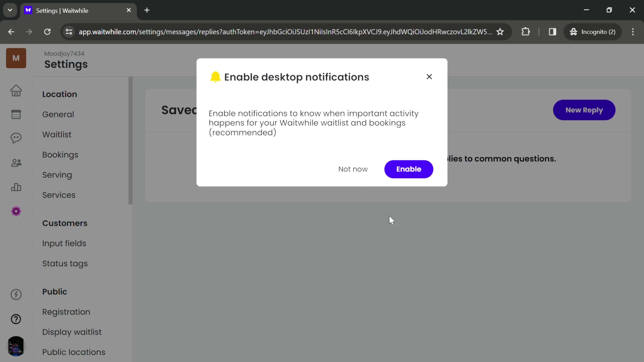Open the Waitlist settings section
Image resolution: width=644 pixels, height=362 pixels.
pos(57,135)
